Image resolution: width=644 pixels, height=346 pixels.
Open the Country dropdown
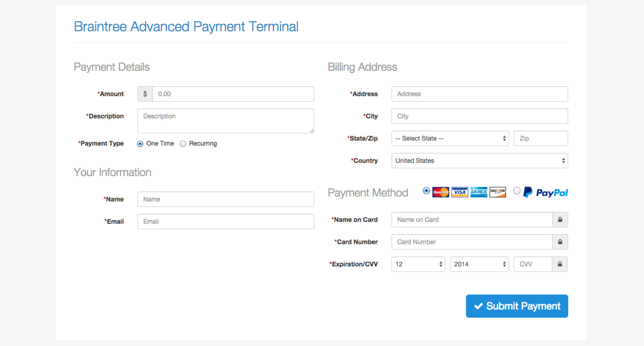point(479,161)
